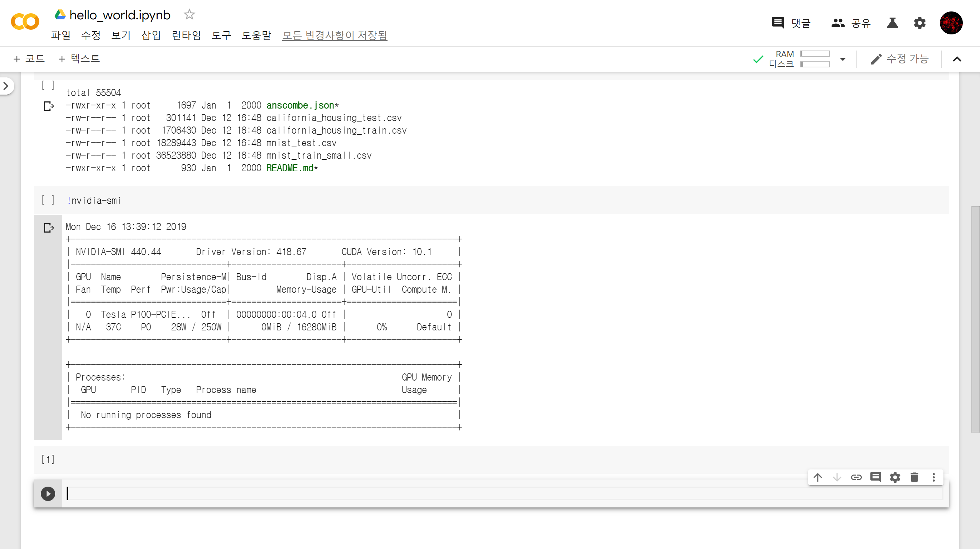Toggle the nvidia-smi output view icon
The image size is (980, 549).
click(49, 228)
